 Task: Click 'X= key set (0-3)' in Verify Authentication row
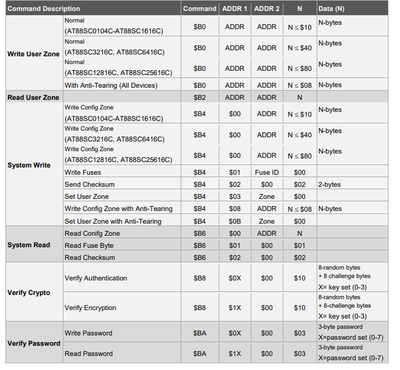pyautogui.click(x=342, y=287)
